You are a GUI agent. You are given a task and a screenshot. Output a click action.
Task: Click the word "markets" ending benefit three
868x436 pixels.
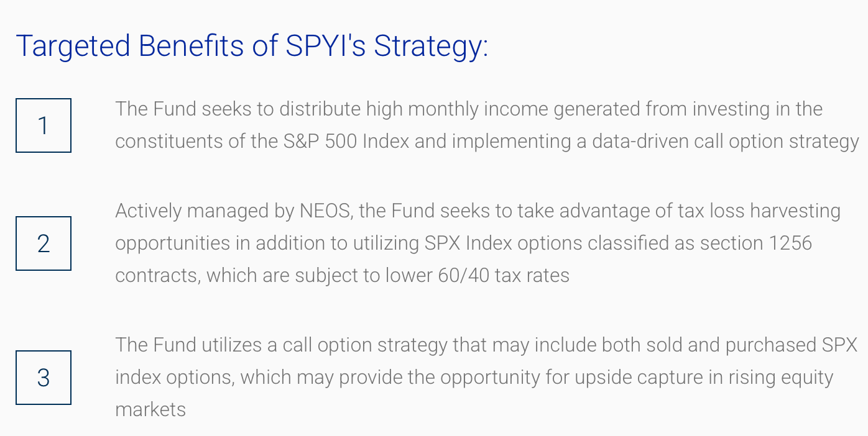pyautogui.click(x=150, y=410)
